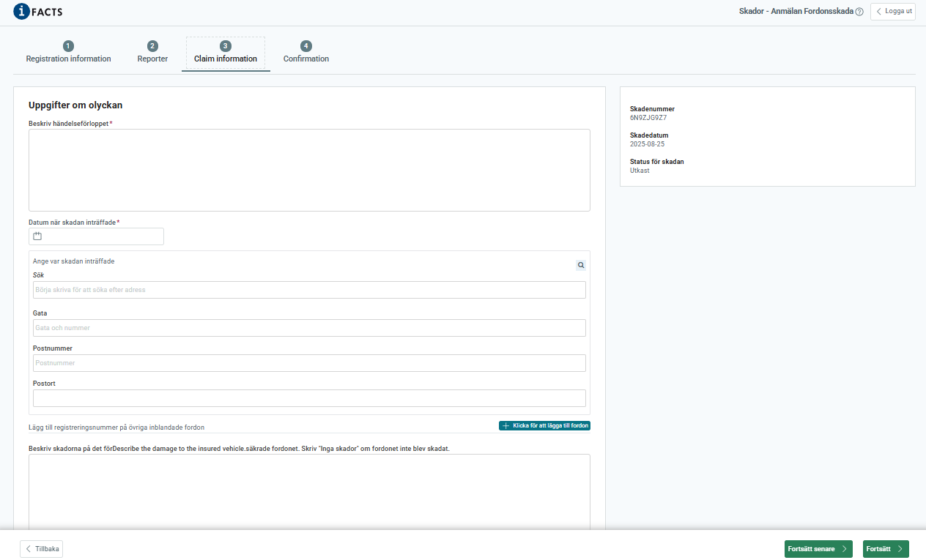The width and height of the screenshot is (926, 560).
Task: Click step 4 circle icon
Action: coord(306,46)
